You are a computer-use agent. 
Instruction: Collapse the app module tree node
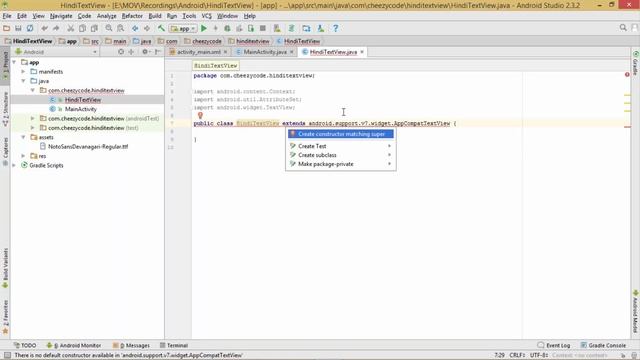coord(14,62)
